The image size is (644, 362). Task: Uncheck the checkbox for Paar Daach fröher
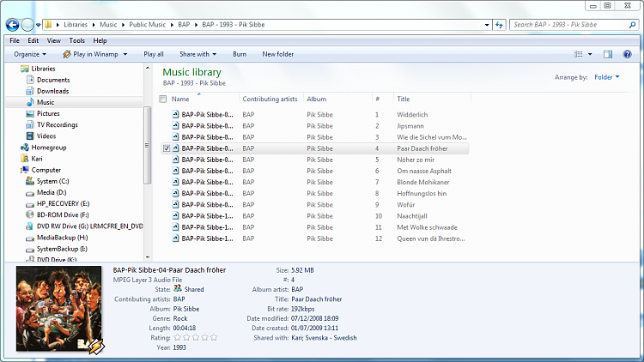(x=167, y=148)
